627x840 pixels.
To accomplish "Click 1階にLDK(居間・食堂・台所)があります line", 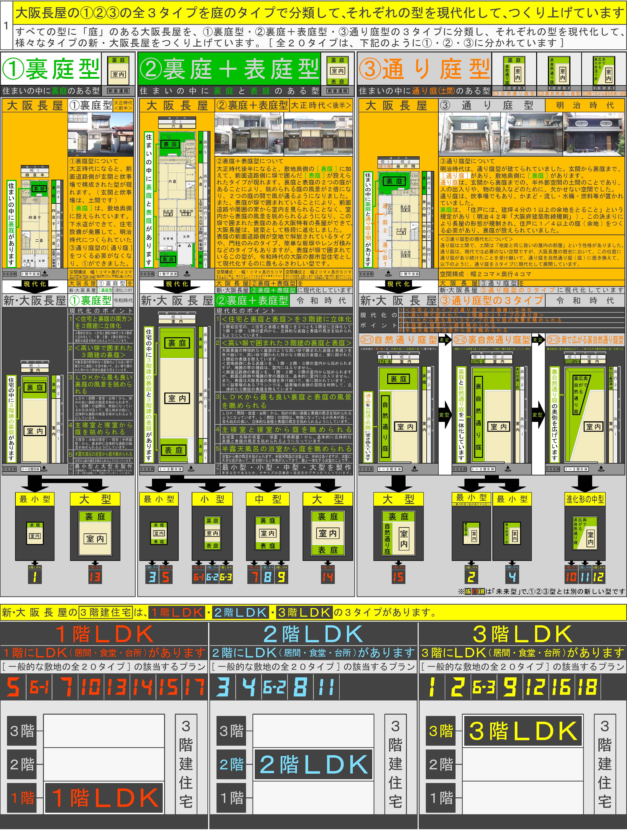I will 104,653.
